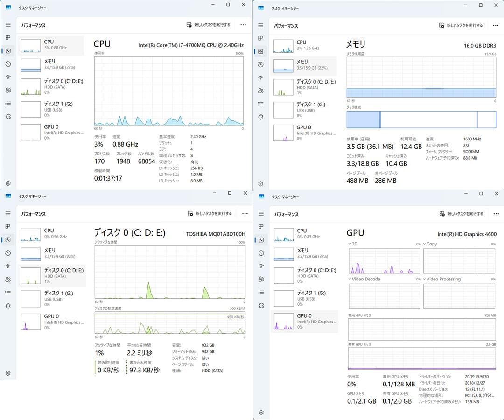Open Processes icon in メモリ window

point(261,38)
